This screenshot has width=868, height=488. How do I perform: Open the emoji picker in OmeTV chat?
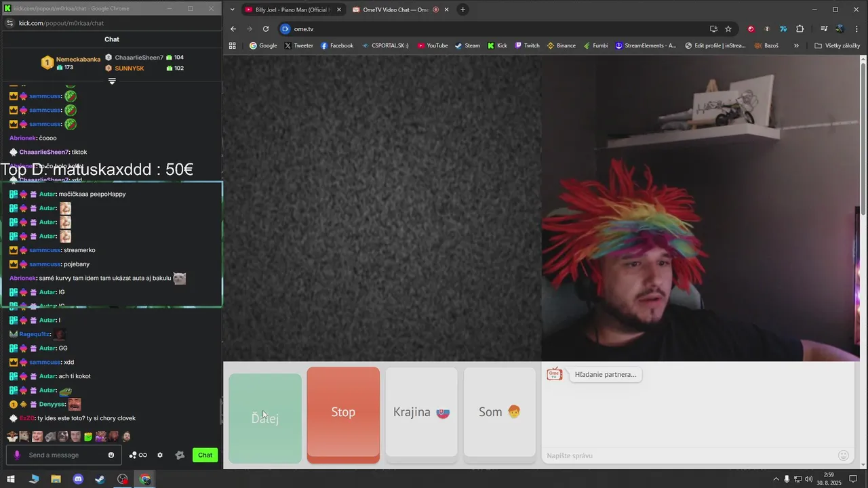(x=844, y=455)
